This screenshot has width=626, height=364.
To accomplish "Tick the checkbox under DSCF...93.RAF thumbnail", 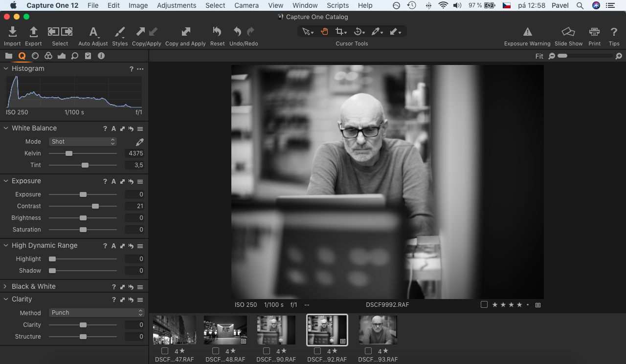I will click(368, 351).
